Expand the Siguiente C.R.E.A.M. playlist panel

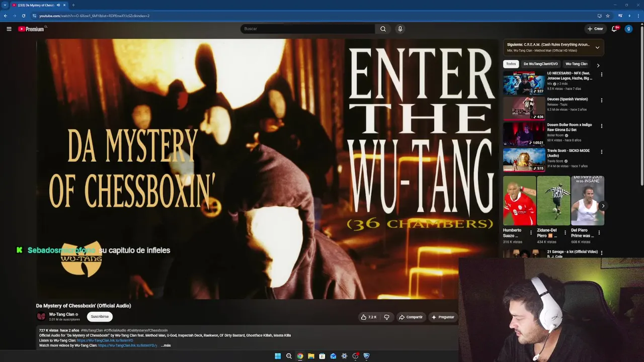click(x=597, y=47)
